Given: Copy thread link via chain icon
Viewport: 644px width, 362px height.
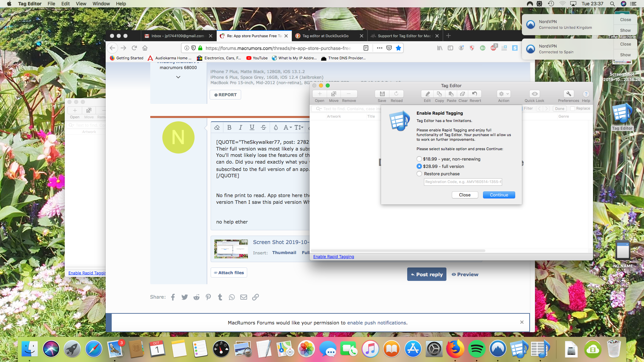Looking at the screenshot, I should tap(255, 297).
